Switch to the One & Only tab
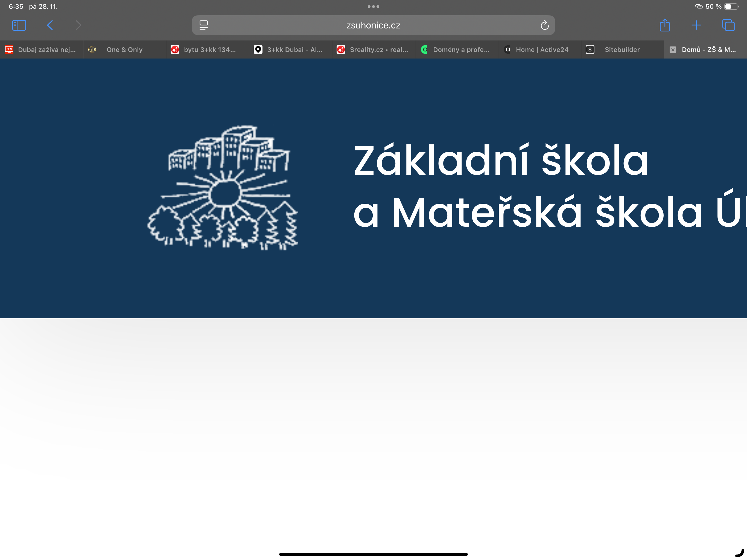The height and width of the screenshot is (560, 747). click(x=124, y=50)
